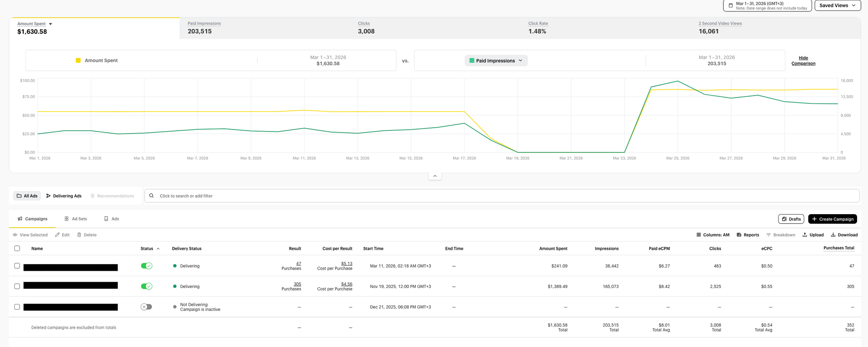Click the search magnifier icon in filter bar
This screenshot has width=868, height=347.
coord(151,196)
